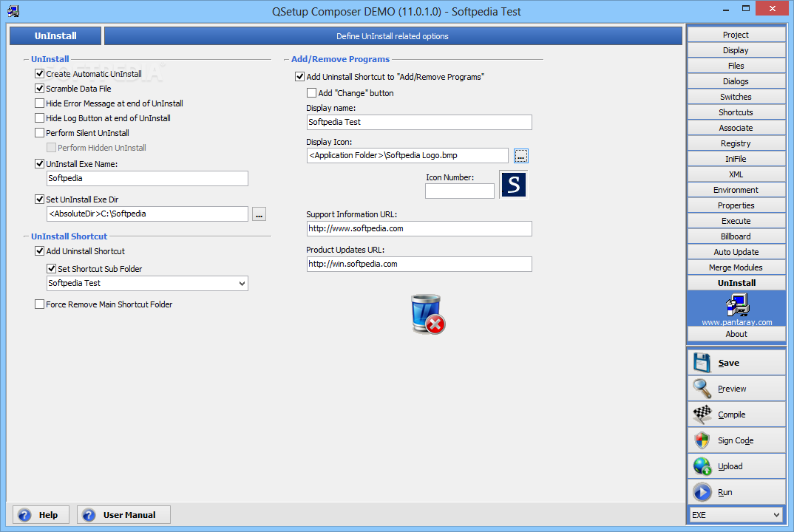Click the recycle bin uninstall image
Image resolution: width=794 pixels, height=532 pixels.
tap(428, 314)
